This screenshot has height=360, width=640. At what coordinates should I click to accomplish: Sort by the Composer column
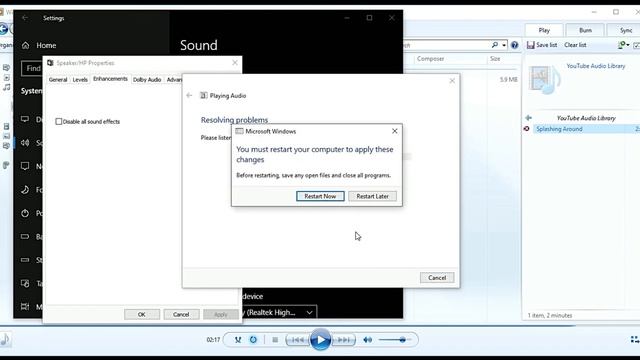(431, 59)
